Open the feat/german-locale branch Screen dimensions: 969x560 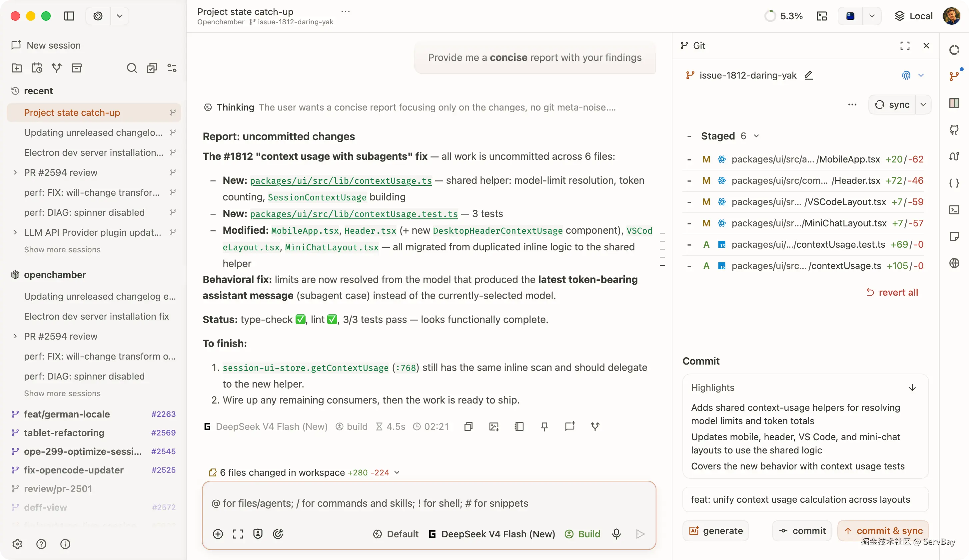[94, 414]
